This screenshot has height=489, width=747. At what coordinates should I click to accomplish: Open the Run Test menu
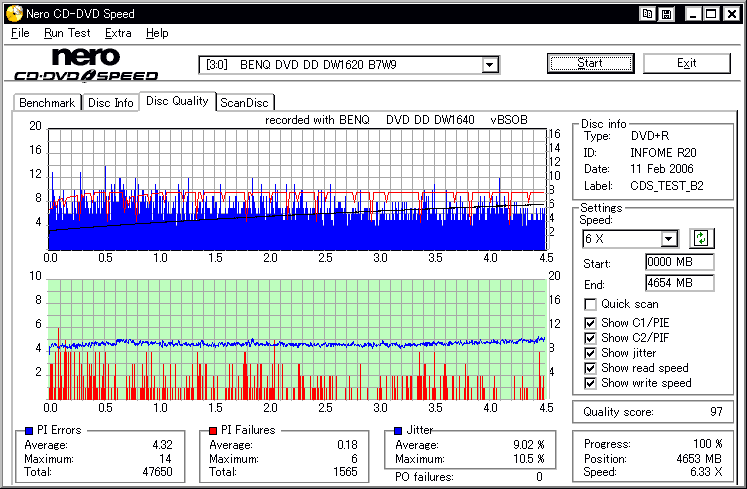pos(67,33)
